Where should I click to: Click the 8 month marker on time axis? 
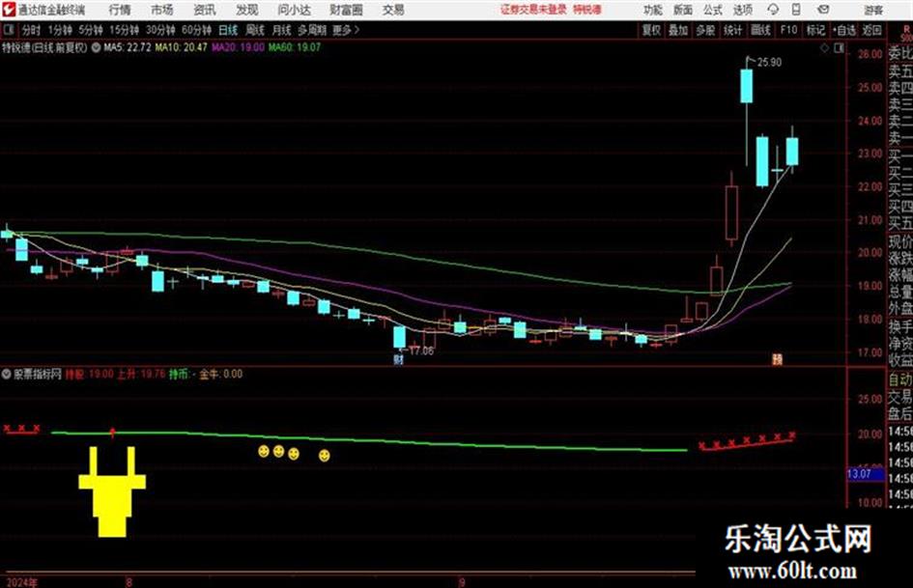pos(128,581)
